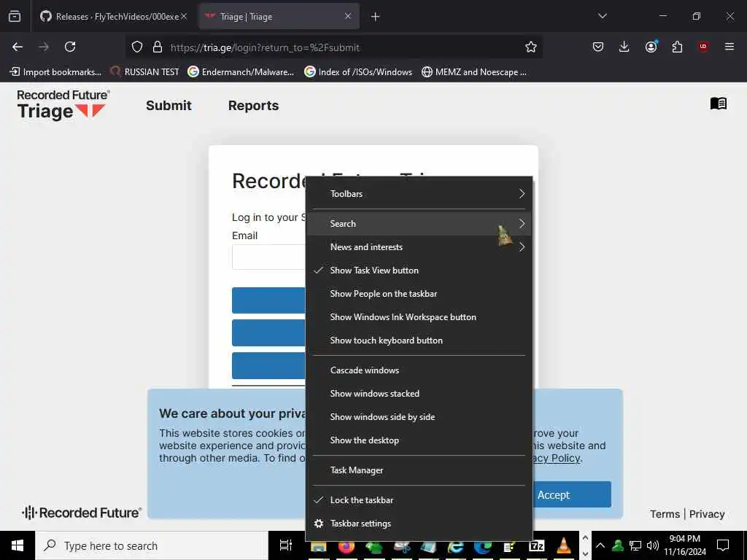Open the tracking protection shield icon
Viewport: 747px width, 560px height.
click(x=137, y=47)
